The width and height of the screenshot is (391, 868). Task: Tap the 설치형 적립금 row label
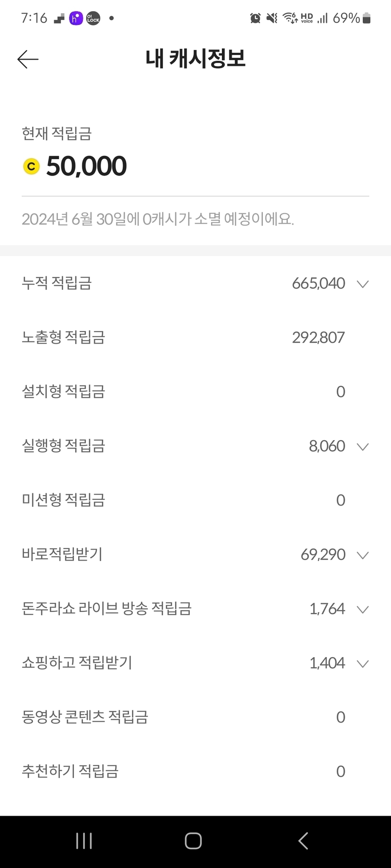pyautogui.click(x=64, y=392)
